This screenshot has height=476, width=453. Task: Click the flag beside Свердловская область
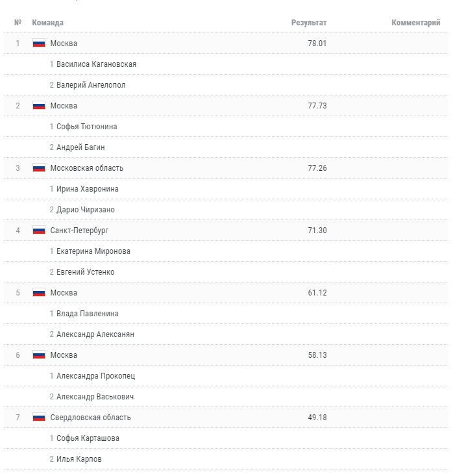(x=38, y=418)
